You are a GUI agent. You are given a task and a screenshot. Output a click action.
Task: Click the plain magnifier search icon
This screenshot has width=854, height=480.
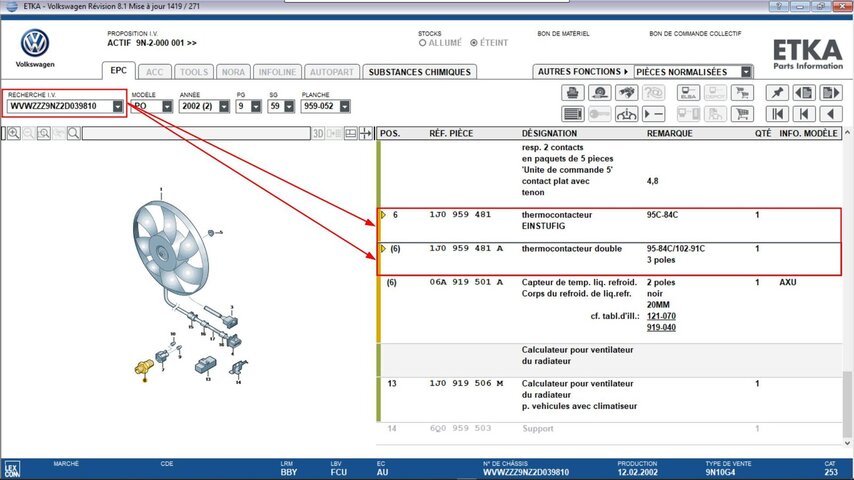(74, 133)
